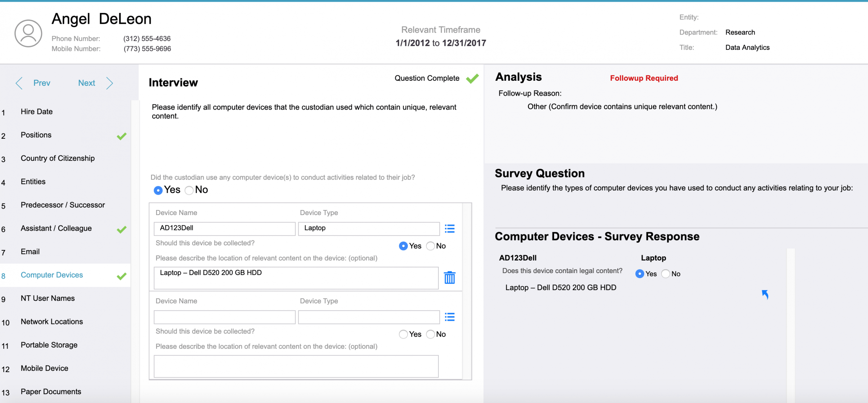Select No for custodian computer device use

click(189, 190)
